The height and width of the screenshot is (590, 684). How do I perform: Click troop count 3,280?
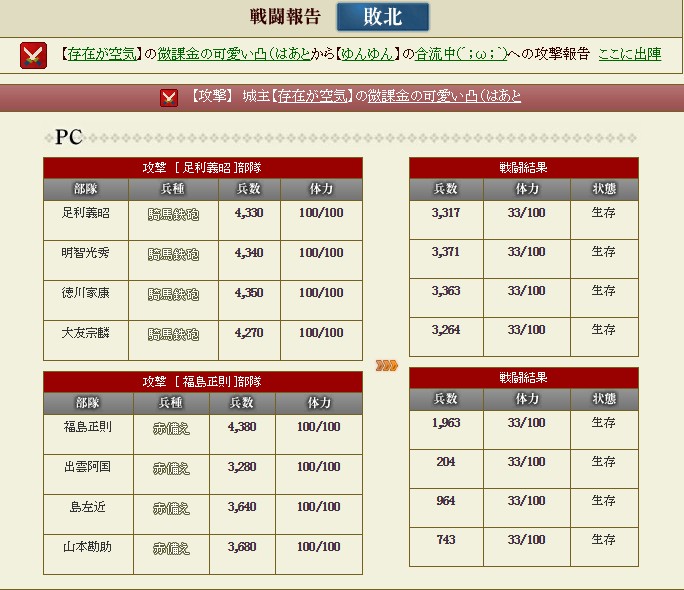coord(242,467)
